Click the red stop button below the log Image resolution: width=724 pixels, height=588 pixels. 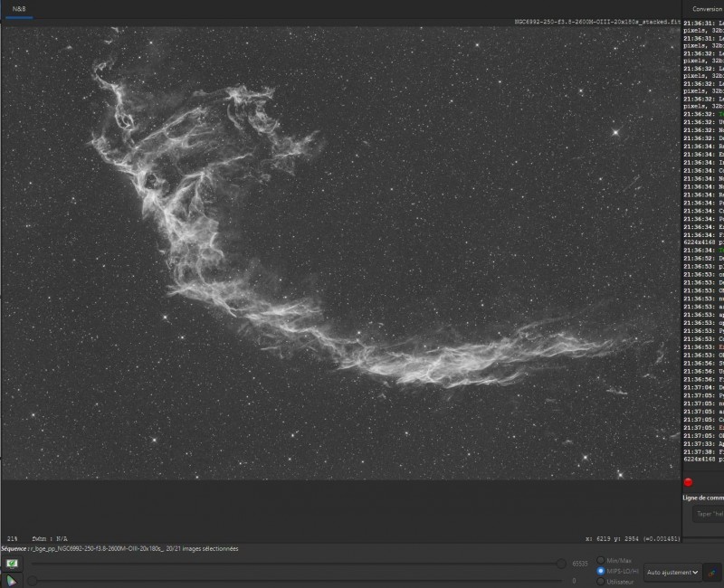click(x=688, y=482)
